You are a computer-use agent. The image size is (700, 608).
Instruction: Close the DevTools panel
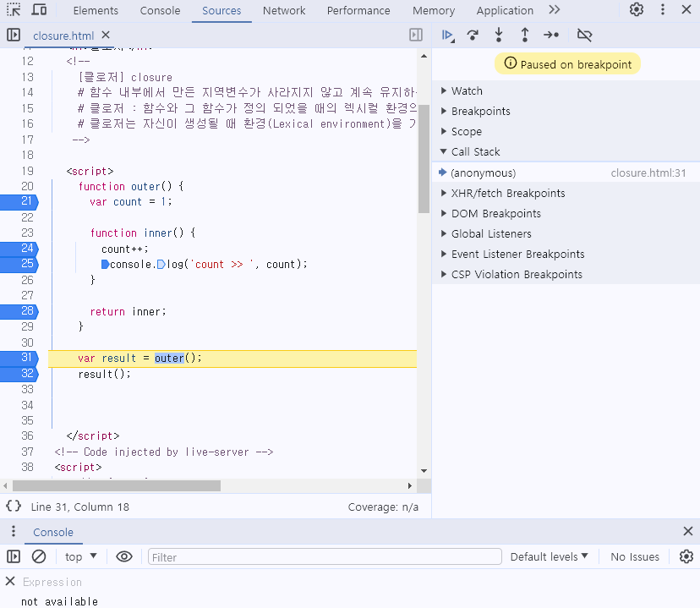point(686,9)
